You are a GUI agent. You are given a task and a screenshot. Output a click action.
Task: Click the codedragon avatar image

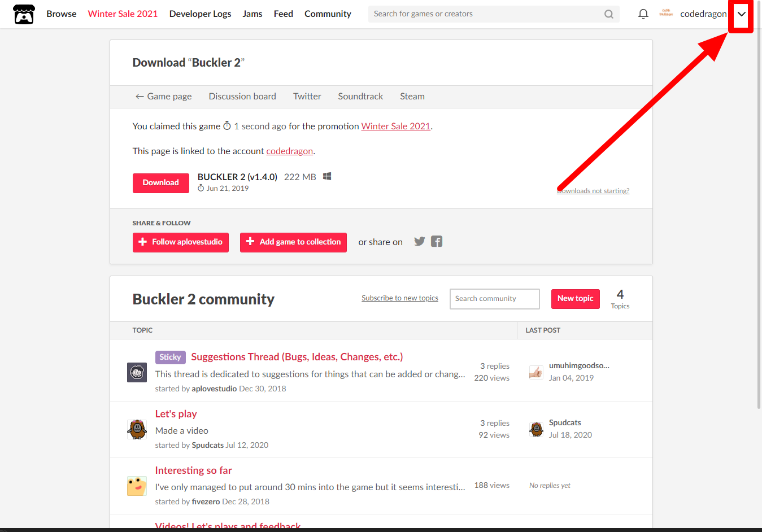666,13
